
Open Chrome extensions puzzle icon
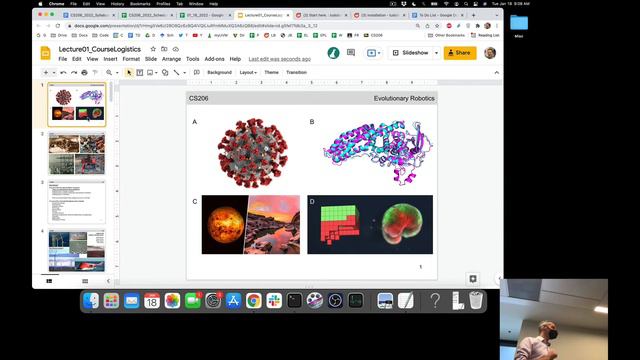coord(478,26)
